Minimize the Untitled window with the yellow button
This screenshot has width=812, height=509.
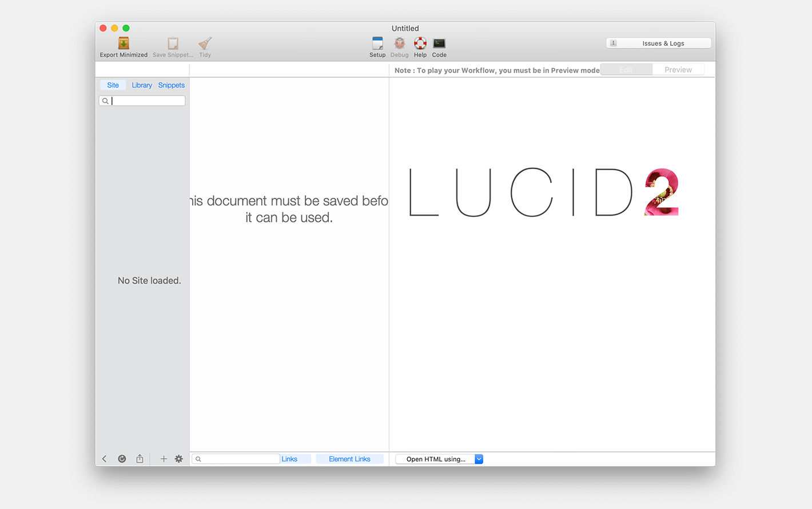[x=114, y=28]
